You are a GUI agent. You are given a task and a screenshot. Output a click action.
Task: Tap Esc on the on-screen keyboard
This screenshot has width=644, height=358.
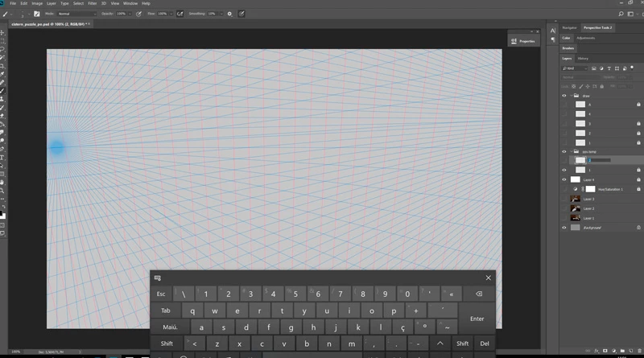click(x=161, y=294)
